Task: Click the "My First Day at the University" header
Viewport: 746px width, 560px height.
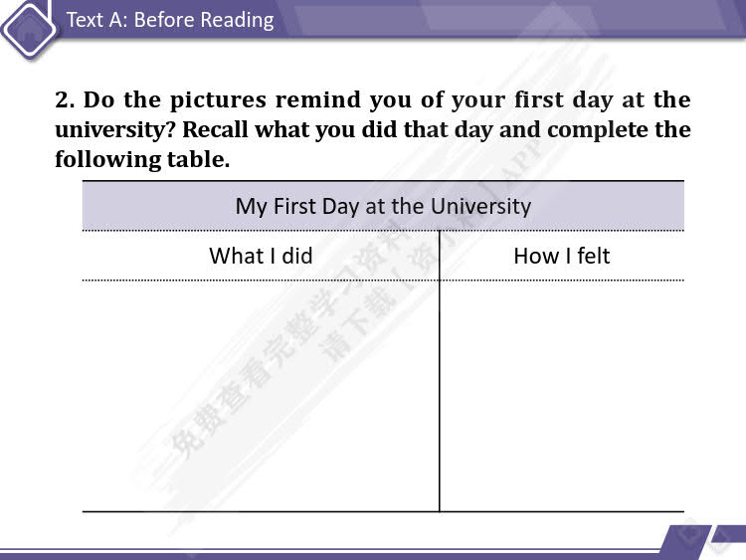Action: (x=383, y=206)
